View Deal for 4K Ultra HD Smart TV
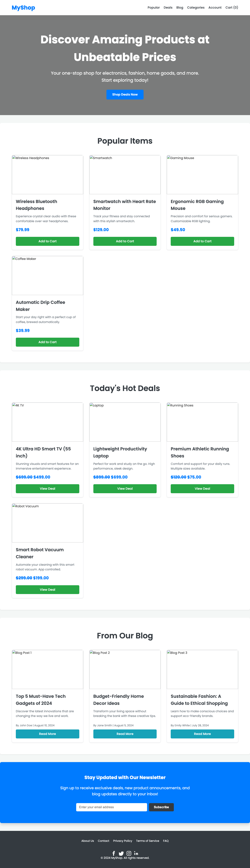The height and width of the screenshot is (868, 250). coord(47,489)
